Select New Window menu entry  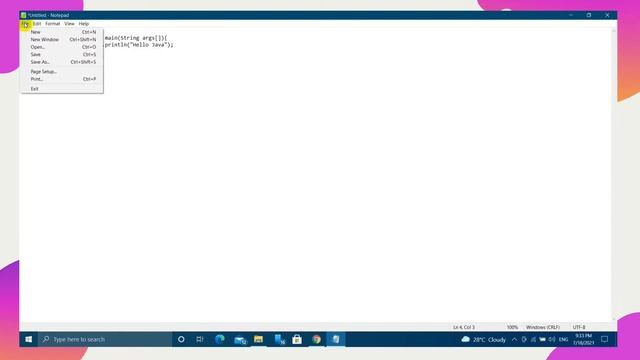(x=62, y=40)
